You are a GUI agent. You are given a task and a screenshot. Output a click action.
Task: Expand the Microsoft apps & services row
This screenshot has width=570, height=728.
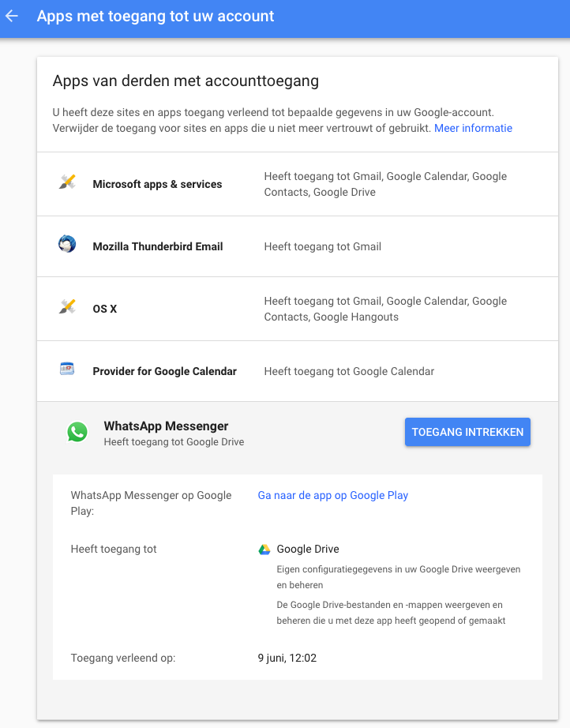point(157,184)
